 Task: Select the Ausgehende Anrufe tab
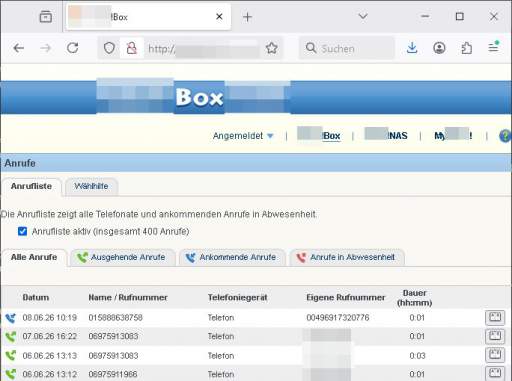[x=123, y=257]
